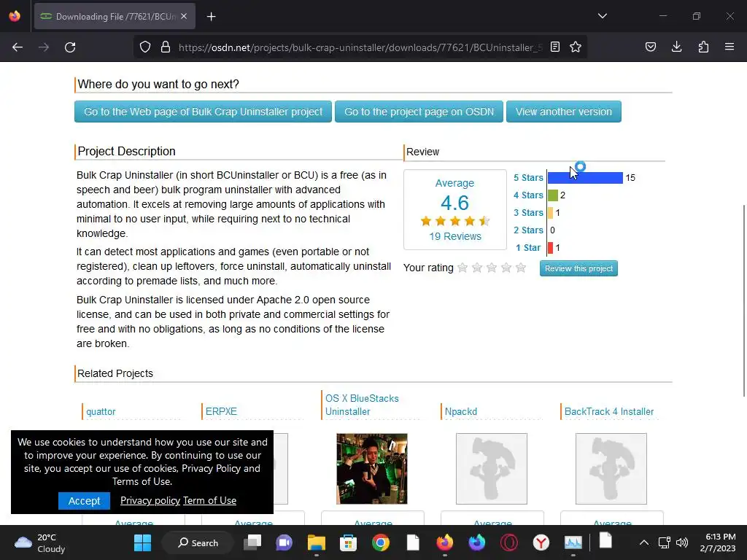Filter reviews by 1 Star link
Image resolution: width=747 pixels, height=560 pixels.
tap(528, 248)
